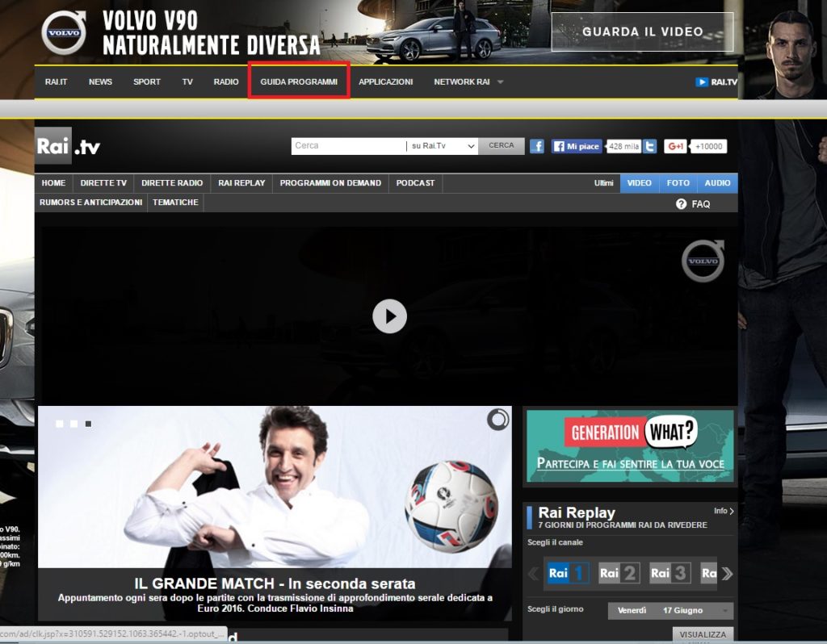Play the main video player
The image size is (827, 644).
tap(389, 316)
